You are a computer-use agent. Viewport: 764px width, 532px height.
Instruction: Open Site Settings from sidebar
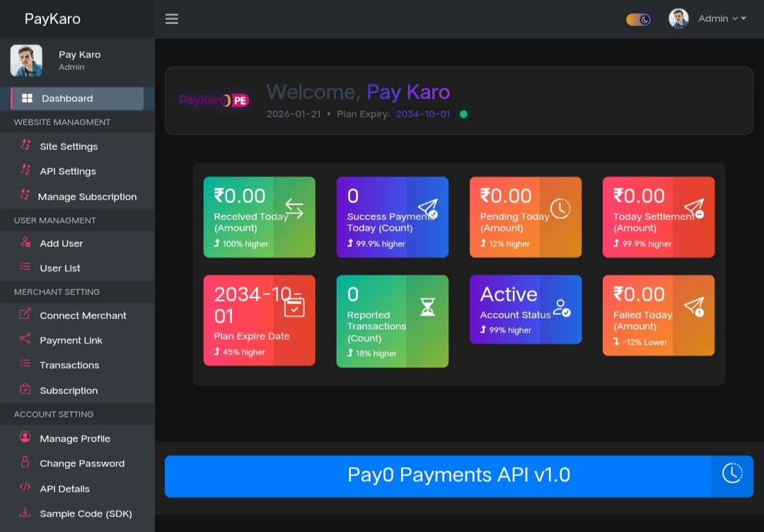(x=69, y=146)
